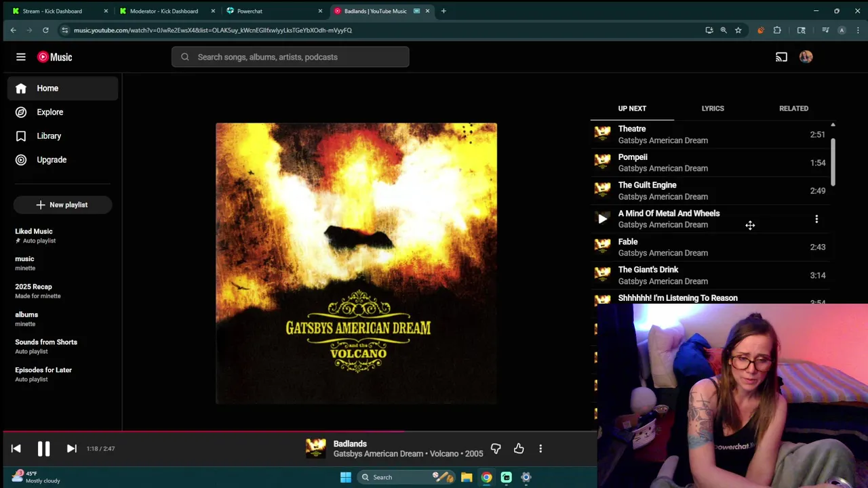Open Gatsbys American Dream artist link in player
The image size is (868, 488).
pos(378,453)
